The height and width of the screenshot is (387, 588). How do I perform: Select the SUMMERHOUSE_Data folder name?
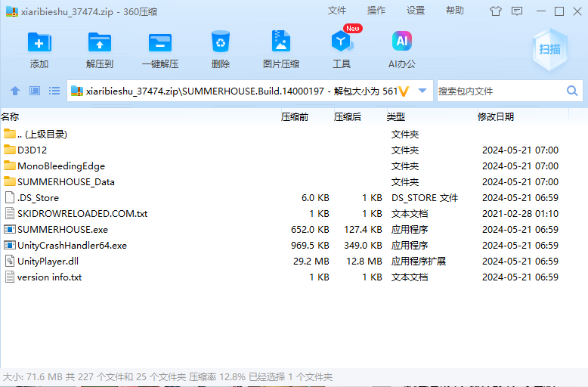[x=66, y=182]
